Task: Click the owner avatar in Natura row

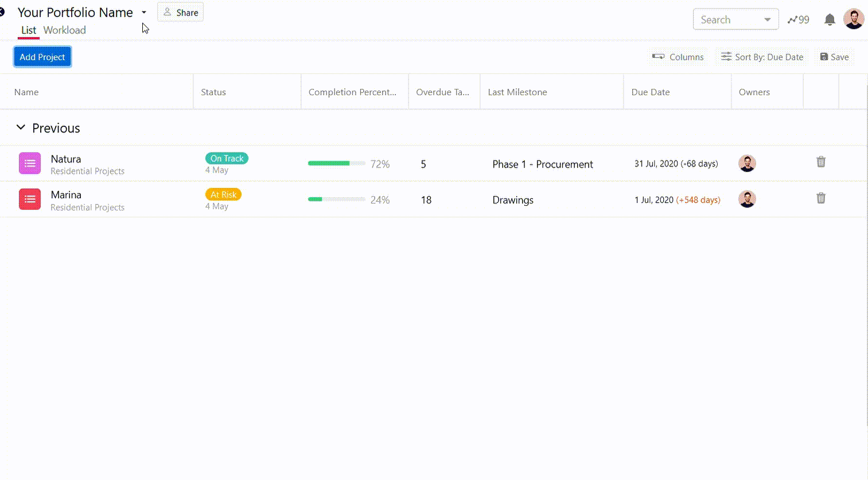Action: tap(747, 163)
